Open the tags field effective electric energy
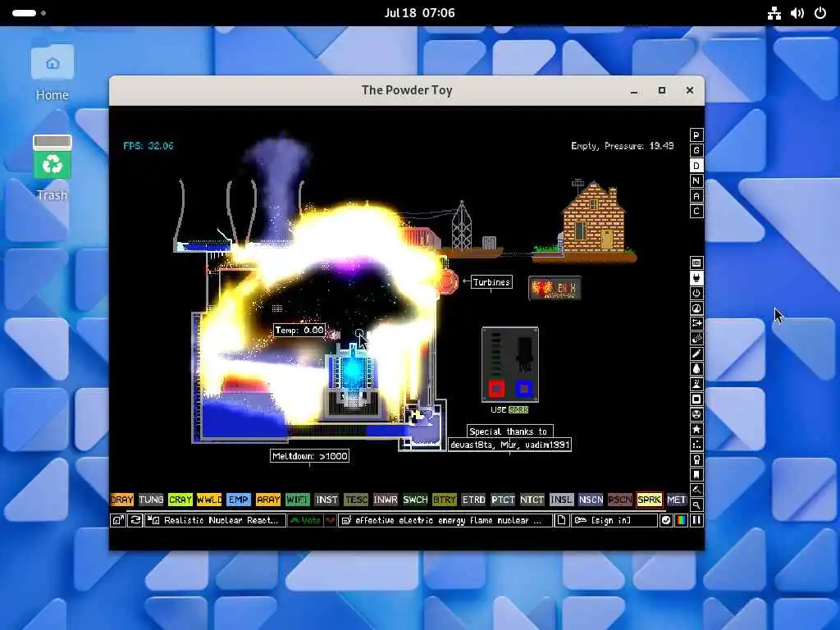Screen dimensions: 840x630 point(445,520)
